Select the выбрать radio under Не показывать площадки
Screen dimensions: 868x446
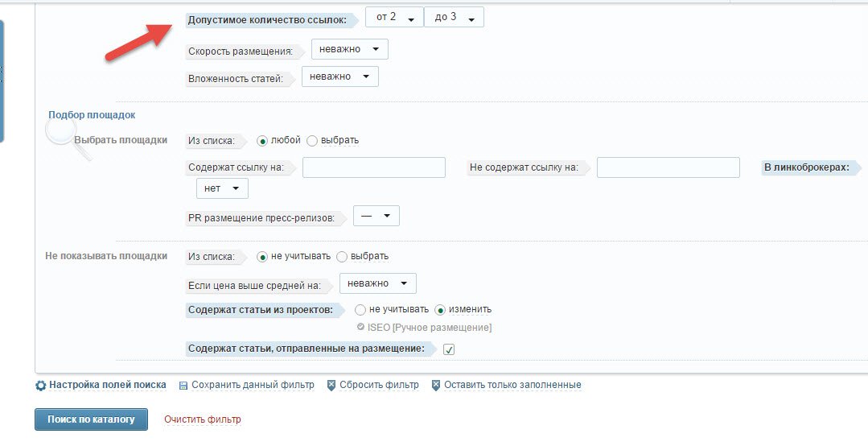click(x=342, y=257)
